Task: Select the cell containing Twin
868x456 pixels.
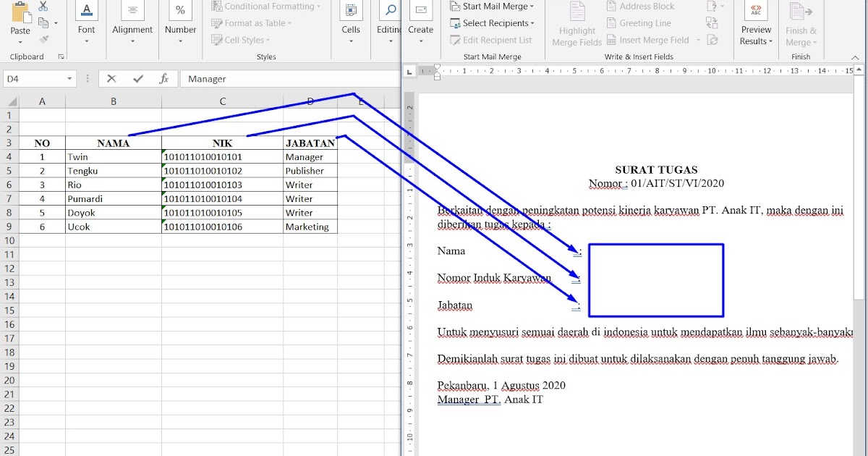Action: pos(114,156)
